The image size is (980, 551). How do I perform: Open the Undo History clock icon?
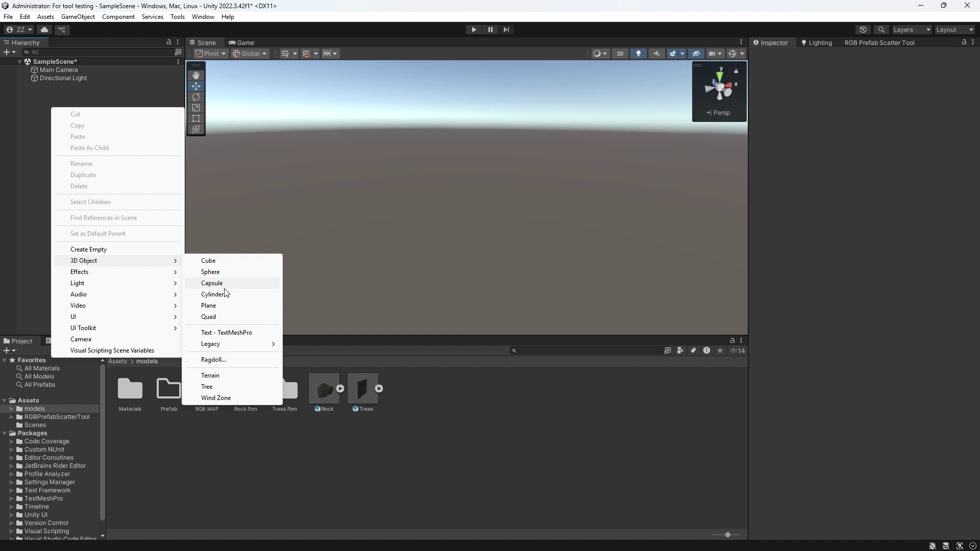(863, 30)
